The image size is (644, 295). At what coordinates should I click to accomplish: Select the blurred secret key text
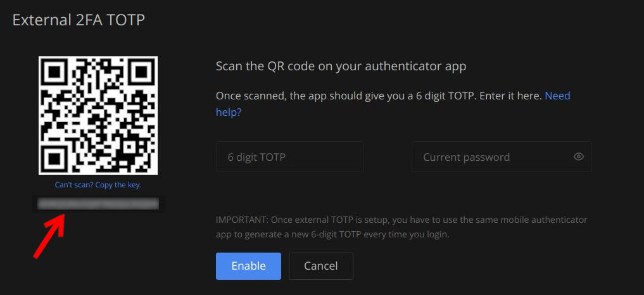click(98, 203)
